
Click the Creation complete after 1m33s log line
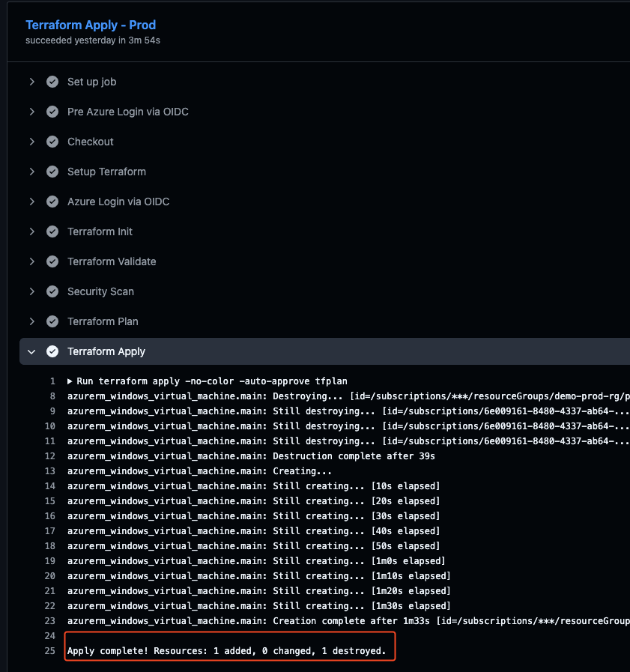tap(345, 621)
